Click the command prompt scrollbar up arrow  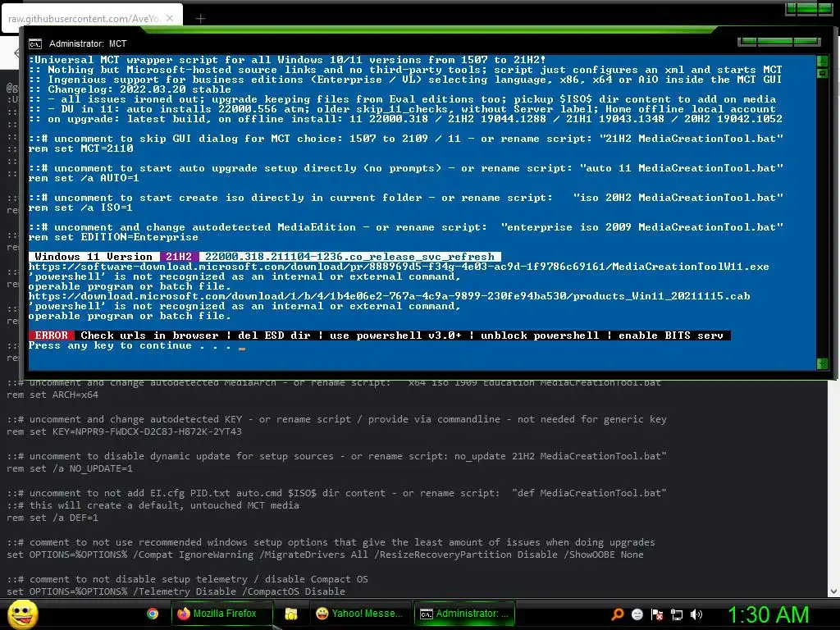822,60
